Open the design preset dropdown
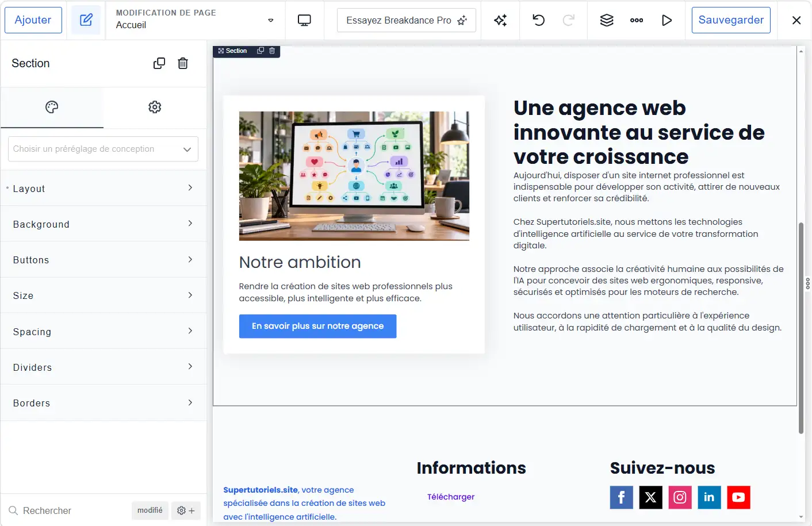 (x=104, y=149)
